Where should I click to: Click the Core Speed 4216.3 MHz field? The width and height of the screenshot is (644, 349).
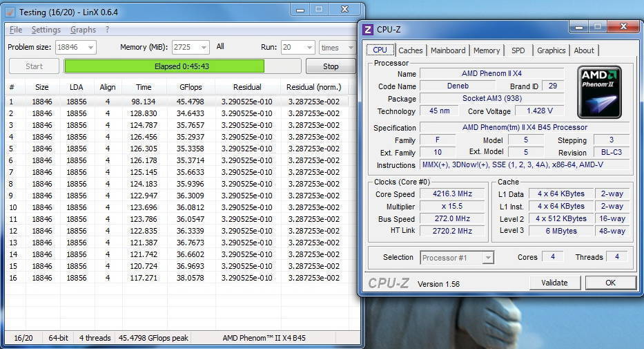coord(452,194)
